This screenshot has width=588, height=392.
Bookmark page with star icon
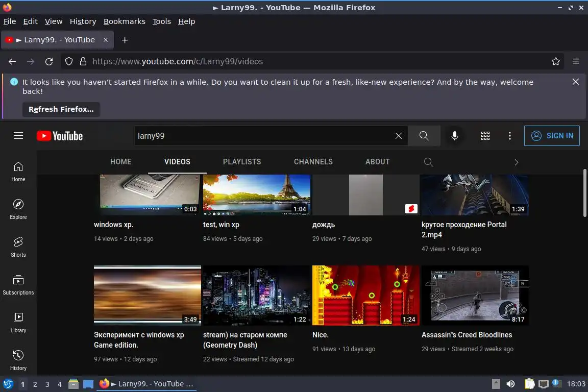coord(556,61)
